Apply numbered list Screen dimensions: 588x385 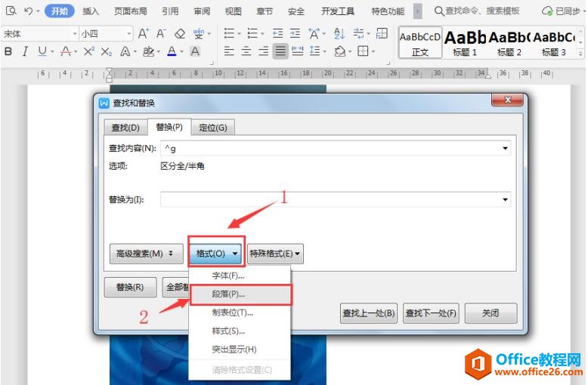pyautogui.click(x=252, y=33)
